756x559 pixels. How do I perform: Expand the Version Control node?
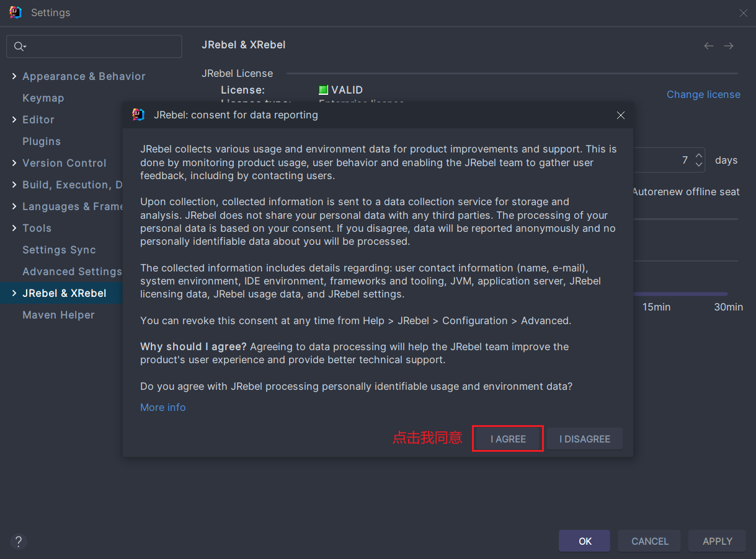(x=14, y=163)
